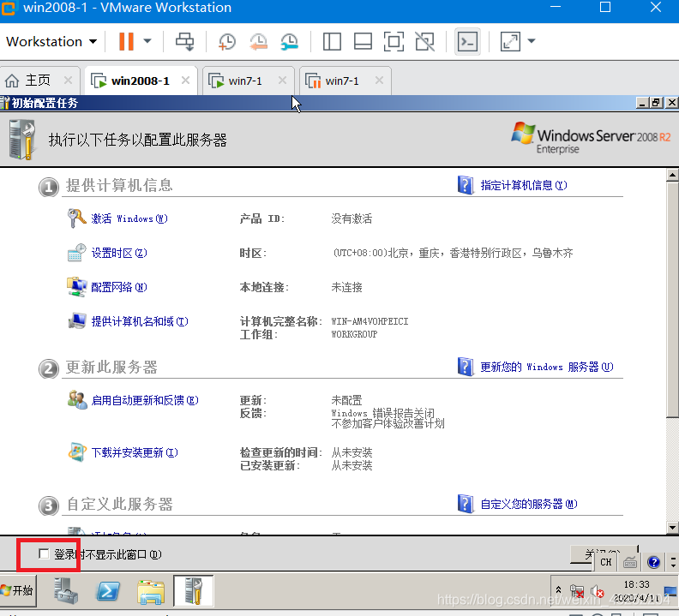Click the language bar keyboard icon
This screenshot has width=679, height=616.
click(x=630, y=562)
